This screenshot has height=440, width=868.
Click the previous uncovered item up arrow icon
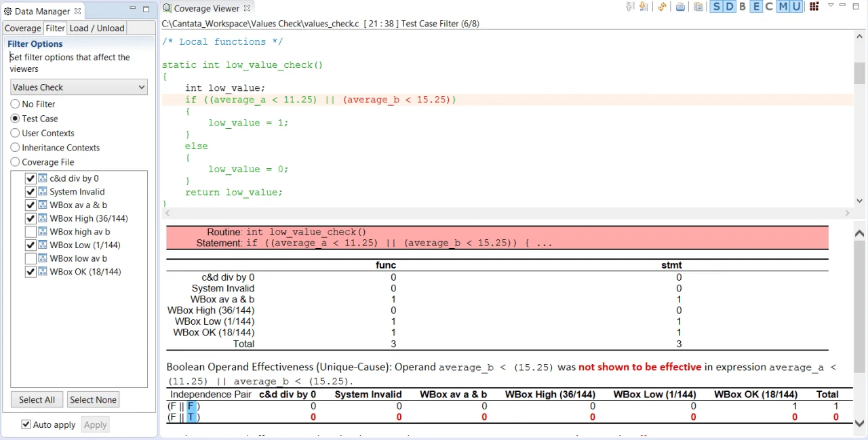[x=630, y=7]
